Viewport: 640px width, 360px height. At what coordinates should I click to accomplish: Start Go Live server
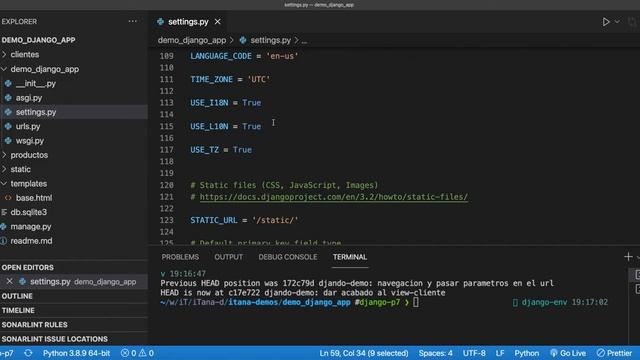[x=568, y=353]
